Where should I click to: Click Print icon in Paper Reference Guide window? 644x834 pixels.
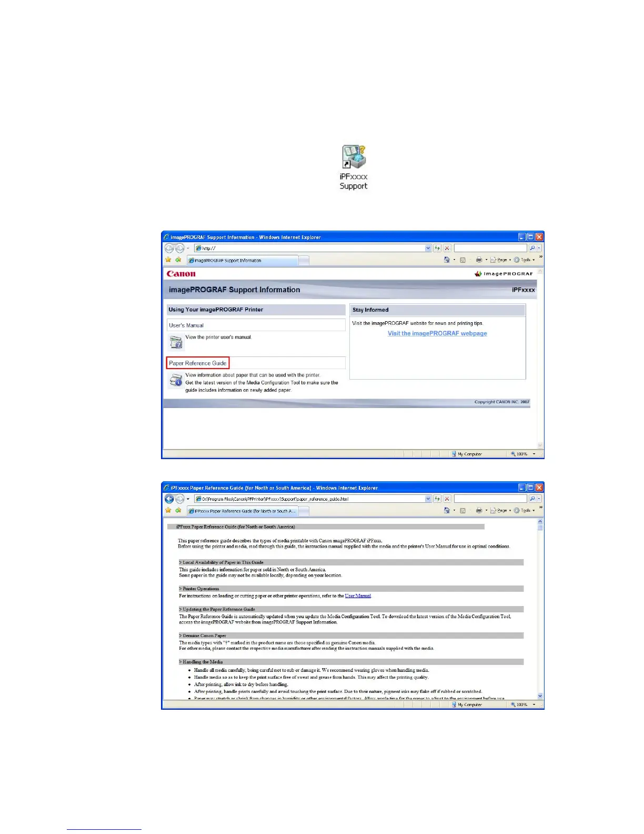[479, 510]
